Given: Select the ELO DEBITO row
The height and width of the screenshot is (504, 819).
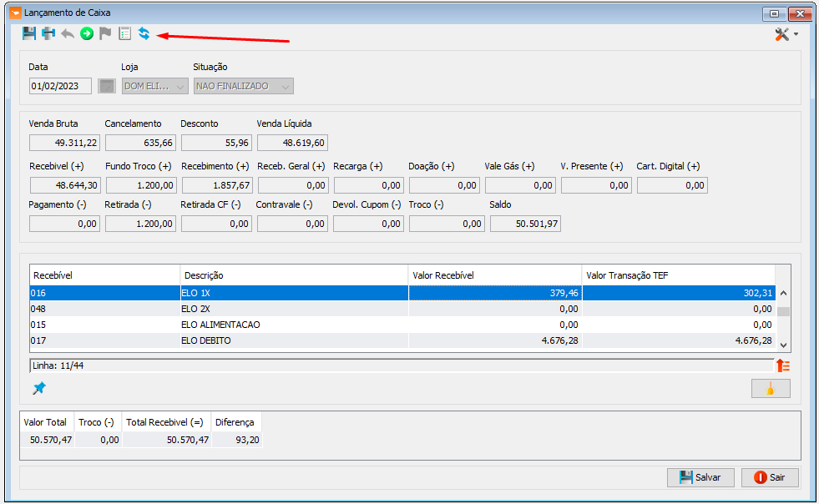Looking at the screenshot, I should tap(402, 340).
